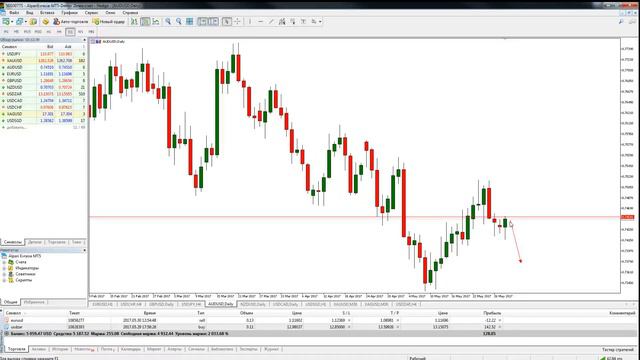Viewport: 640px width, 360px height.
Task: Select the H1 timeframe
Action: [49, 31]
